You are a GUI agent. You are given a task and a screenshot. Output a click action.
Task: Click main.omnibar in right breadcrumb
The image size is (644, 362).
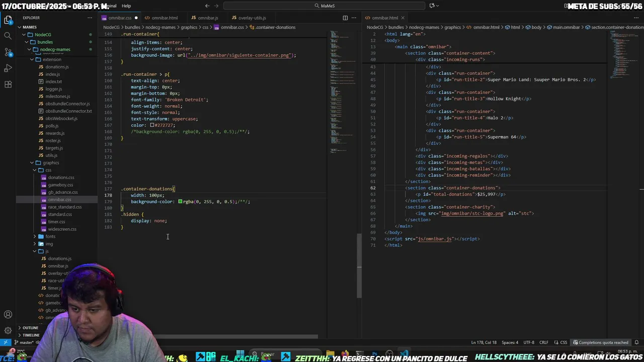click(x=563, y=27)
